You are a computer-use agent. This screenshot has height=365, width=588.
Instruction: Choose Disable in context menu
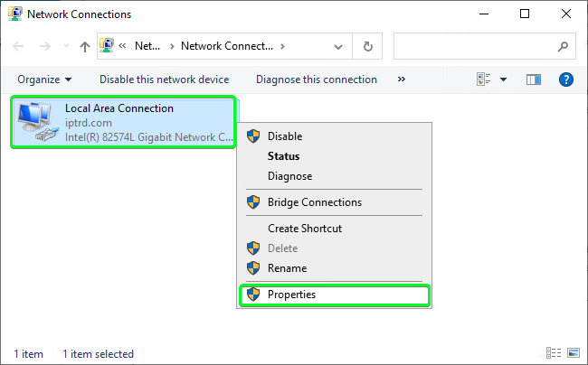click(334, 136)
